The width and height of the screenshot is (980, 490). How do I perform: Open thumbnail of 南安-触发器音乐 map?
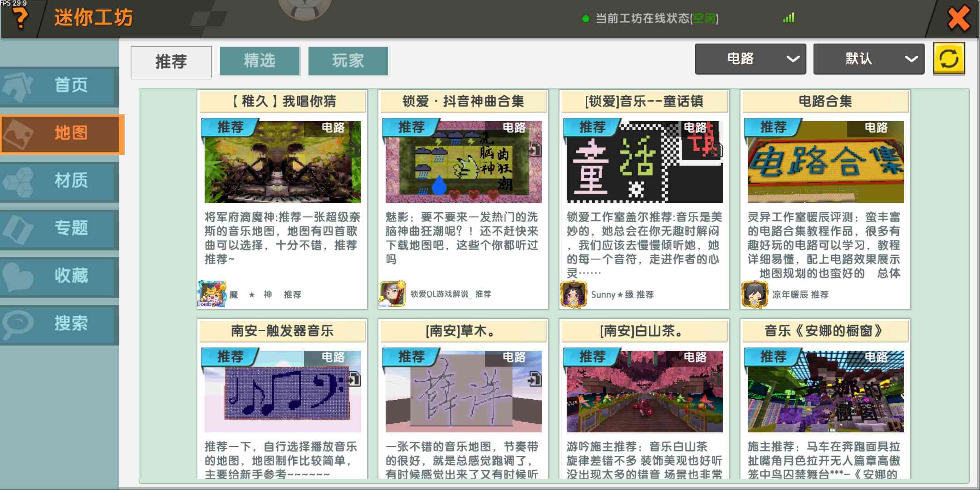(283, 391)
